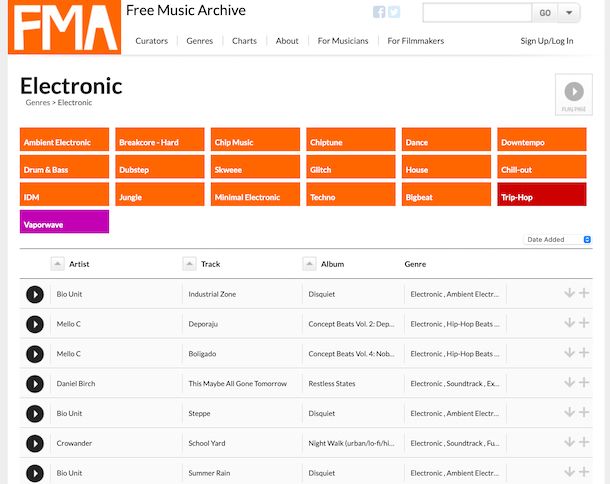Open the Charts menu
Screen dimensions: 610x484
[244, 41]
